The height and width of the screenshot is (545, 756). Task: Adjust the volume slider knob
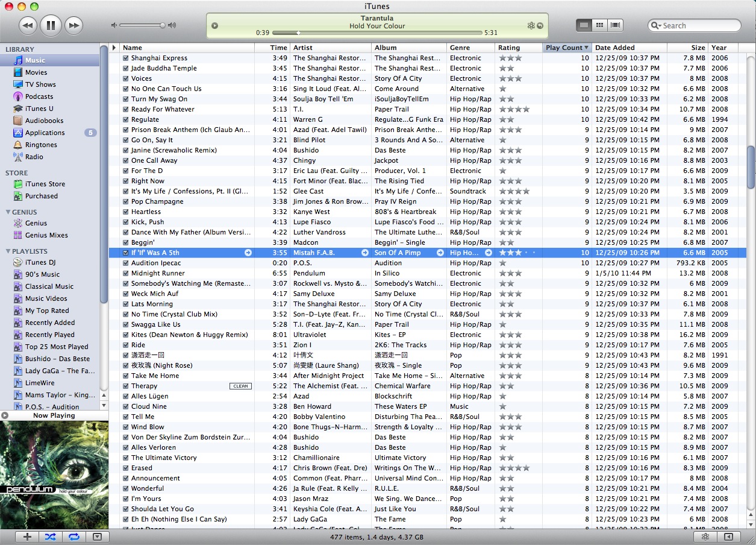click(x=162, y=25)
